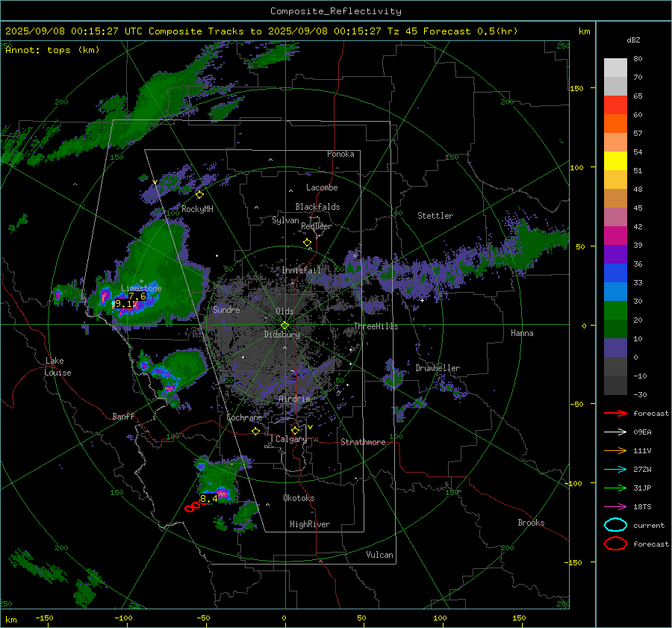The image size is (672, 628).
Task: Click the Drumheller city label
Action: (x=438, y=368)
